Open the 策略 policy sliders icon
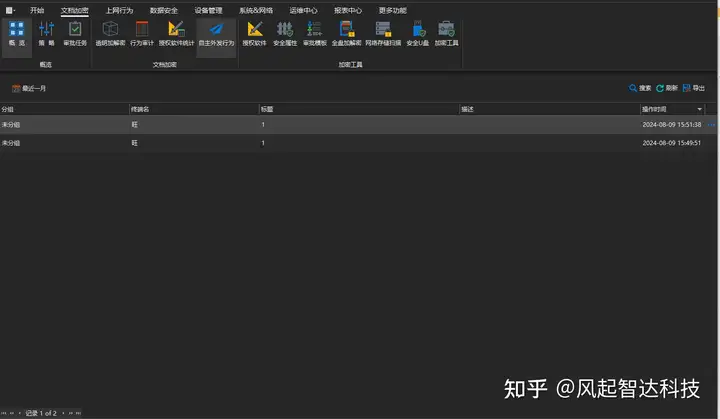Screen dimensions: 720x419 pyautogui.click(x=46, y=34)
